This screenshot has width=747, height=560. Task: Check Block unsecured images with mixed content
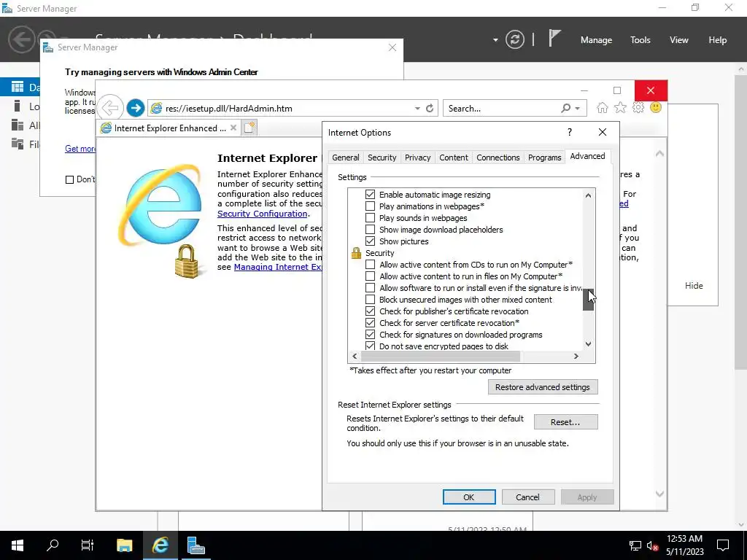point(370,300)
